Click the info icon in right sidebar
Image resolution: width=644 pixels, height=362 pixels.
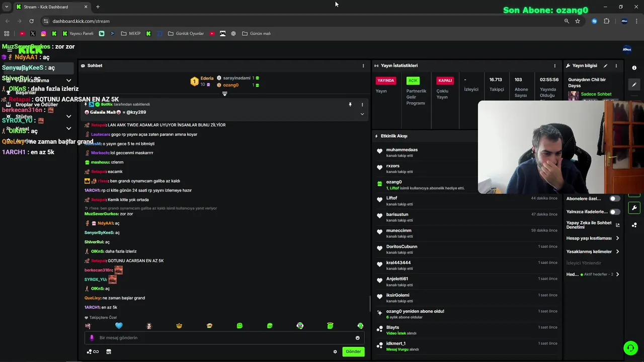(x=634, y=68)
